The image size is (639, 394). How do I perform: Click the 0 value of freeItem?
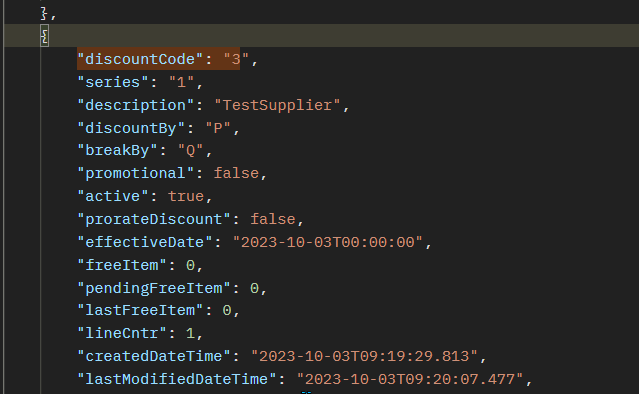190,266
